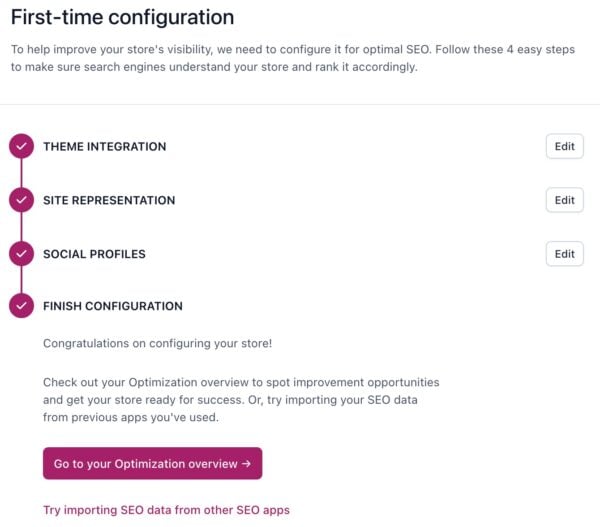Click the Site Representation completed checkmark icon
The width and height of the screenshot is (600, 527).
(21, 201)
